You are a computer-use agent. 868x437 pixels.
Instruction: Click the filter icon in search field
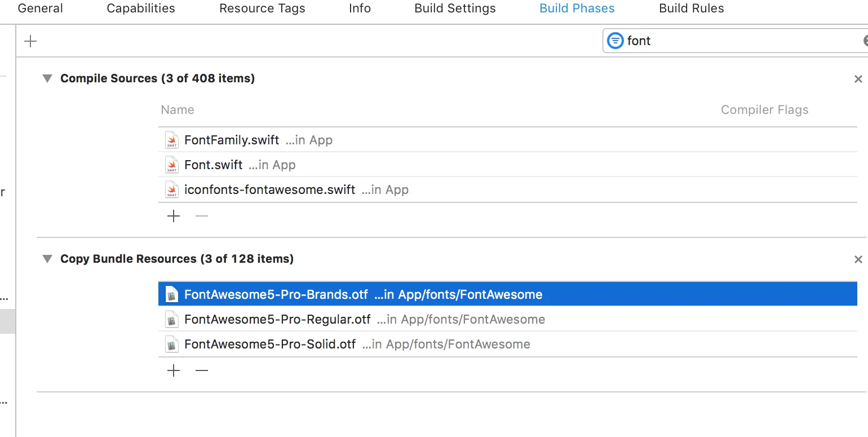point(615,41)
